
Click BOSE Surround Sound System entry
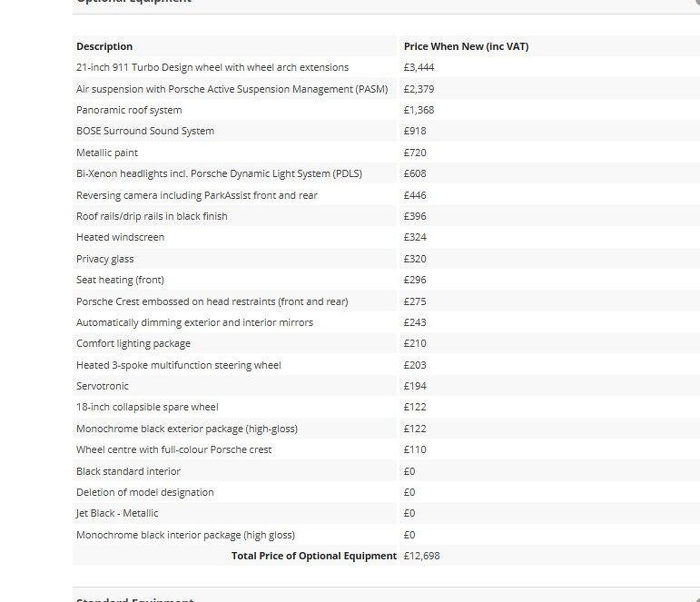[x=145, y=131]
